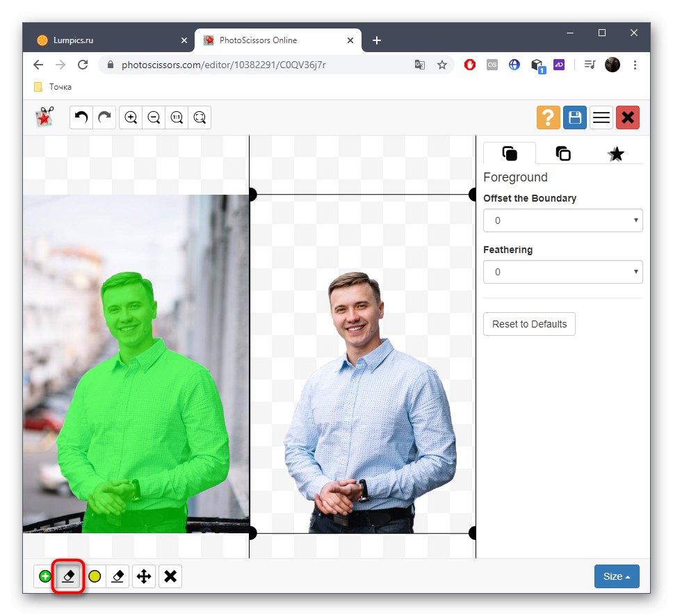Go forward in browser history
This screenshot has height=616, width=673.
pyautogui.click(x=60, y=65)
